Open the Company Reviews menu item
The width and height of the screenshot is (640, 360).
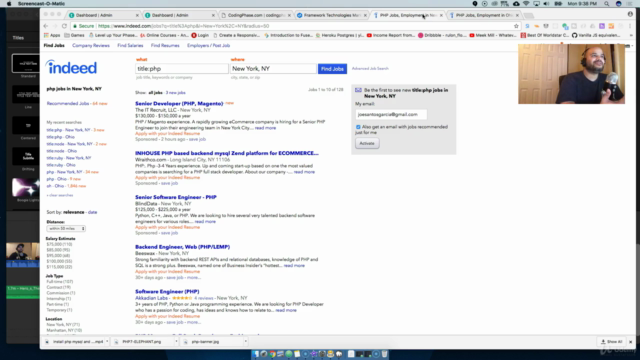(x=91, y=45)
